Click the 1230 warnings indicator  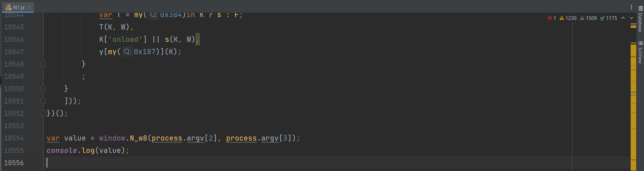coord(568,18)
